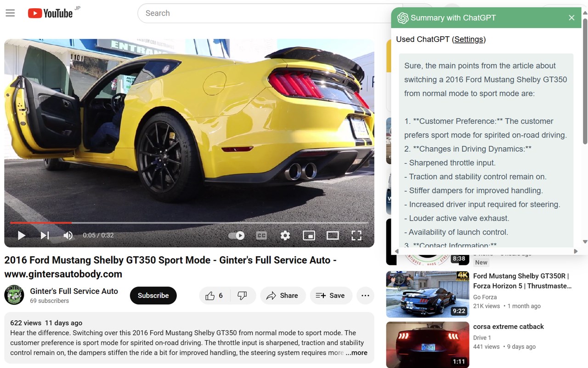Click the Louder active valve exhaust line
The image size is (588, 368).
click(x=457, y=218)
